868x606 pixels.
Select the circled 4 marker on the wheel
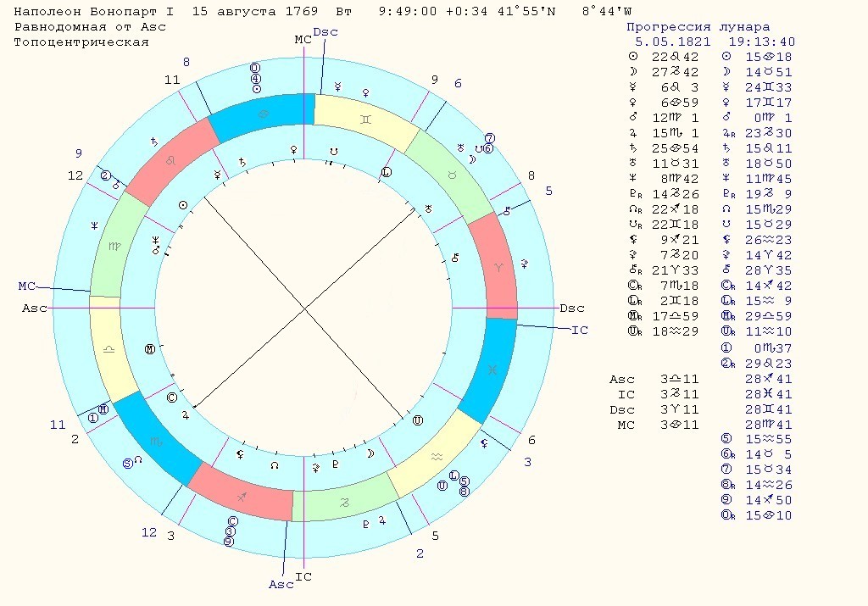256,79
